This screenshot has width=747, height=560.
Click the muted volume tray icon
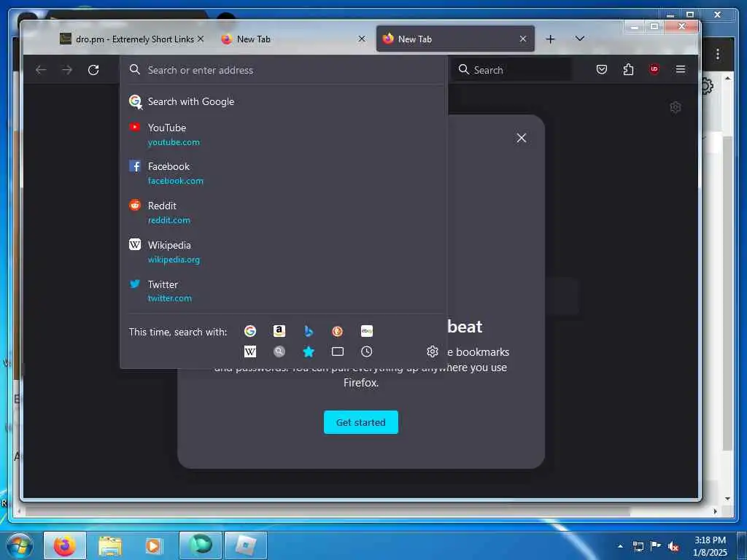[x=673, y=546]
